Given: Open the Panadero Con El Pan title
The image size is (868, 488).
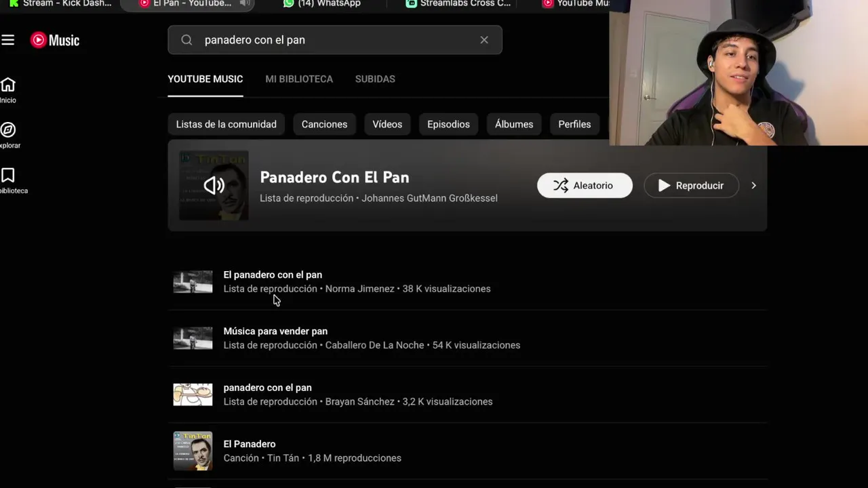Looking at the screenshot, I should point(334,178).
